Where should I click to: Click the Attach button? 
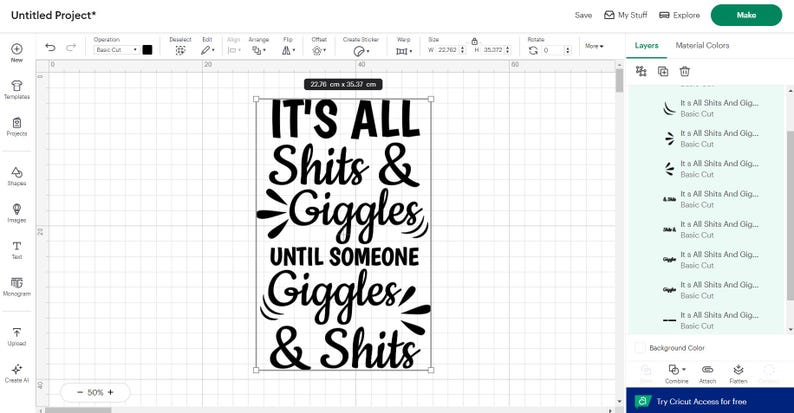click(707, 374)
